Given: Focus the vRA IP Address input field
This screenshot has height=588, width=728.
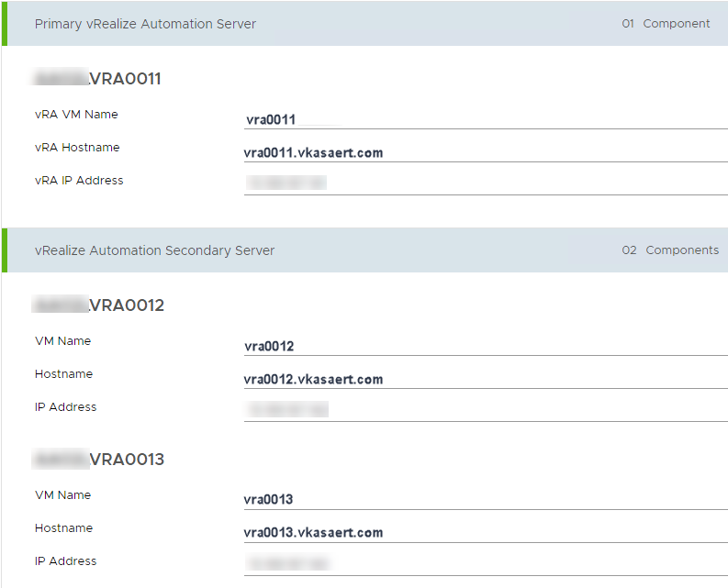Looking at the screenshot, I should click(x=485, y=183).
